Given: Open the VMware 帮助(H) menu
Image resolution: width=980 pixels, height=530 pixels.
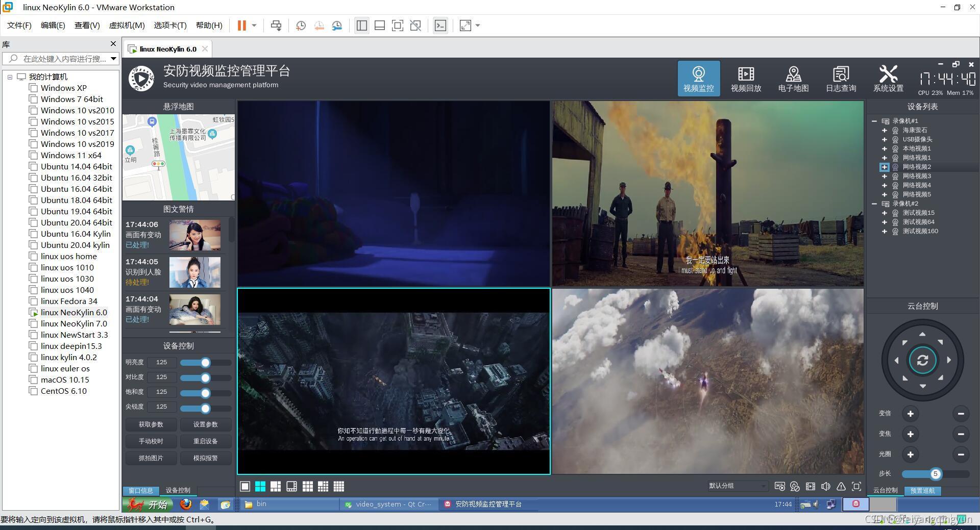Looking at the screenshot, I should tap(209, 26).
